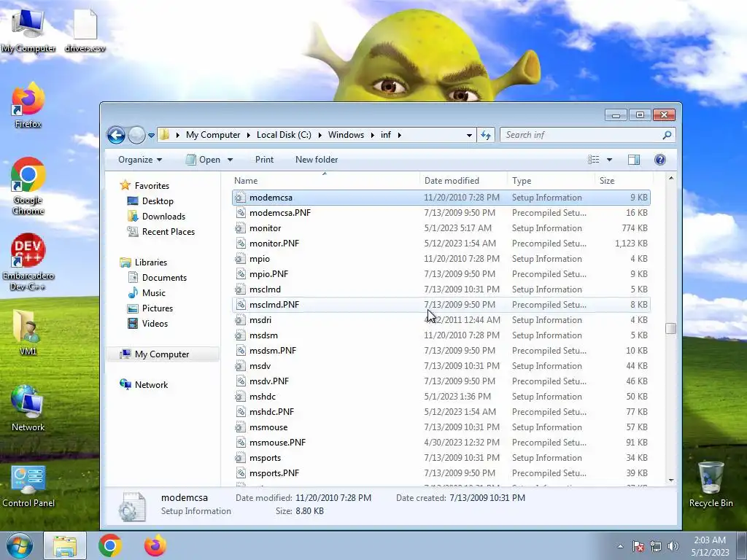Launch Firefox from the taskbar
747x560 pixels.
click(x=155, y=545)
